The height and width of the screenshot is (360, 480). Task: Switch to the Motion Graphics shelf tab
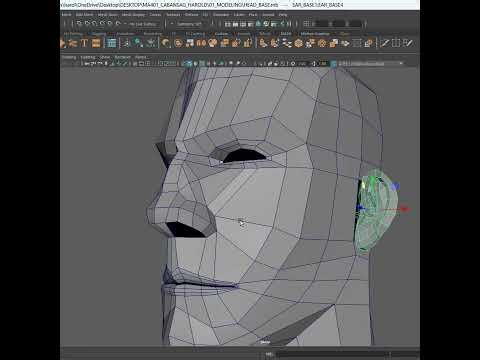point(315,34)
